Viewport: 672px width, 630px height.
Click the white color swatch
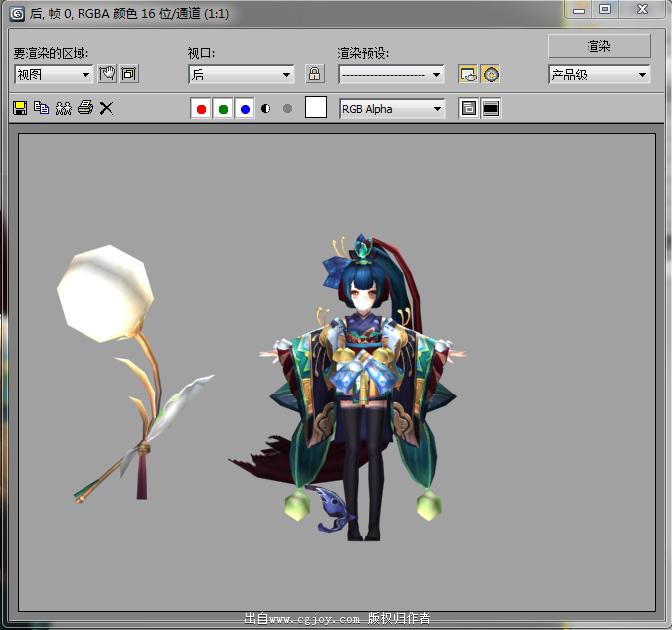point(316,108)
